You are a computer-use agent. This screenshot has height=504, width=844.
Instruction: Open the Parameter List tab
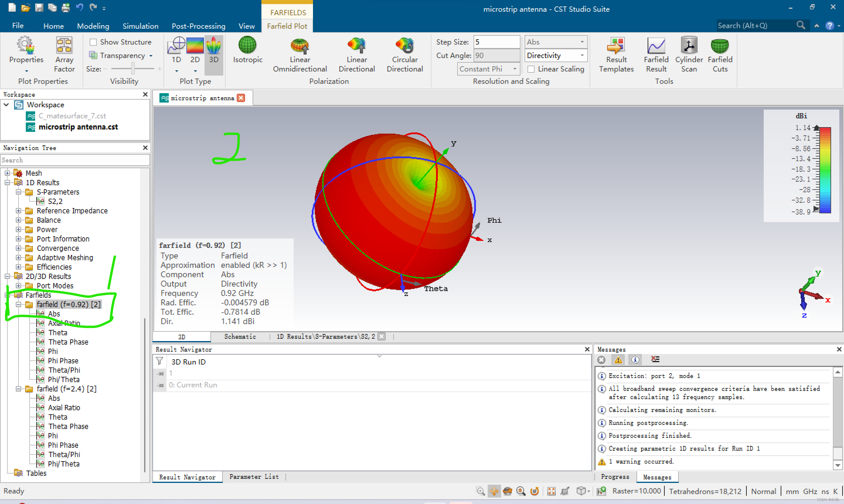(x=254, y=477)
